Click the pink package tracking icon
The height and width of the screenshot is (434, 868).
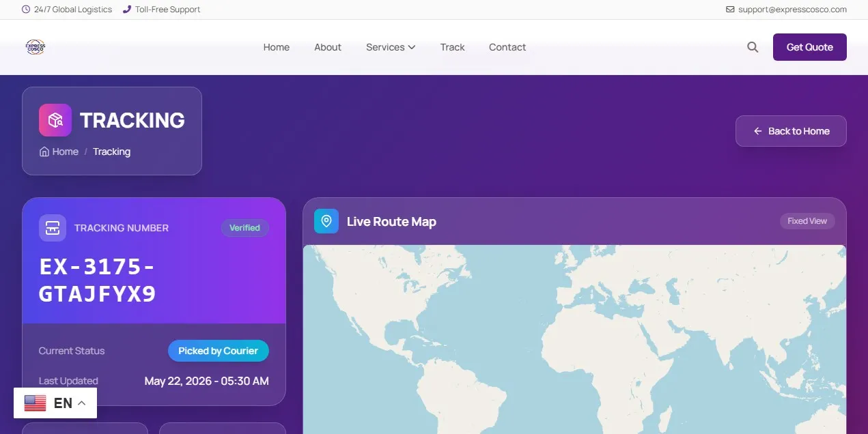tap(55, 120)
